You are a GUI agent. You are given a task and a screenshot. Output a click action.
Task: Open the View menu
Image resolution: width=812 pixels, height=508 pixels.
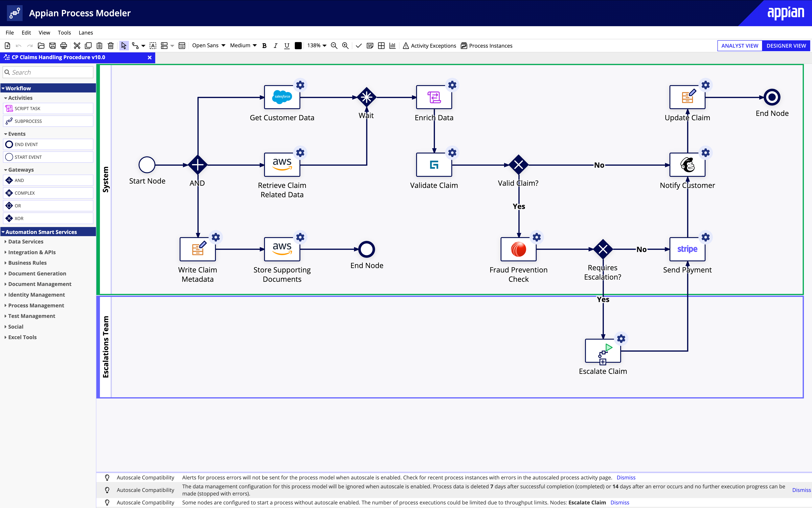point(44,33)
